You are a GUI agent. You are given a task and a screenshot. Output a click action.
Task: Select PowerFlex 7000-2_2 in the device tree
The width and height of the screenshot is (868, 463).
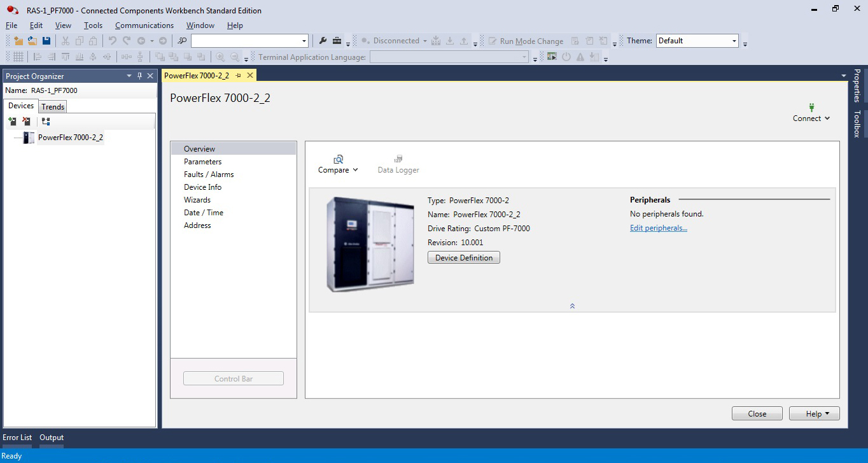pos(71,138)
